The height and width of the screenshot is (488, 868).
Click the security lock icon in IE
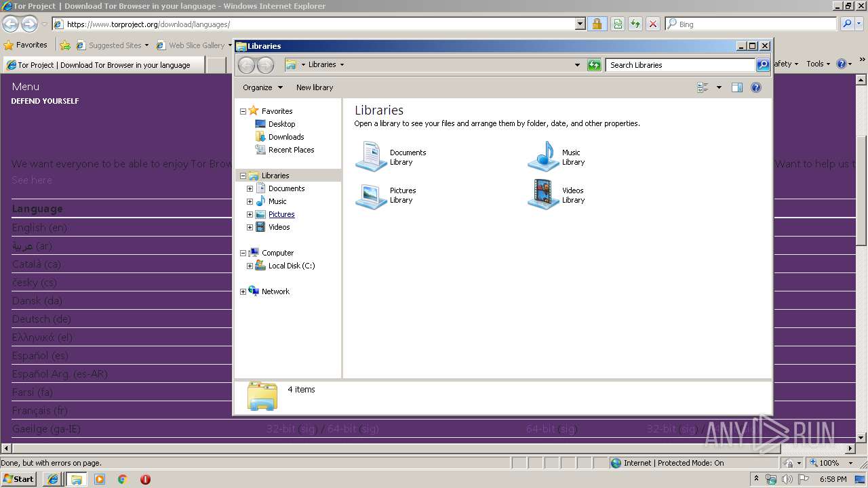(x=597, y=24)
